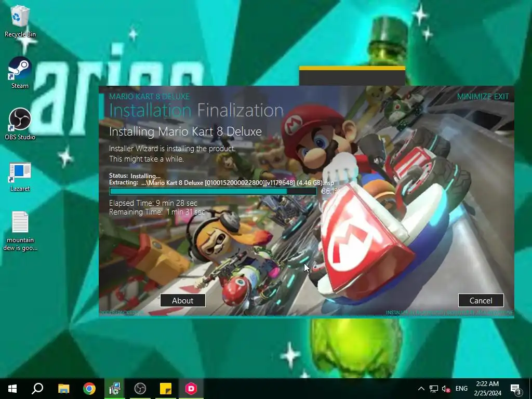The height and width of the screenshot is (399, 532).
Task: Click the "MARIO KART 8 DELUXE" header label
Action: 149,96
